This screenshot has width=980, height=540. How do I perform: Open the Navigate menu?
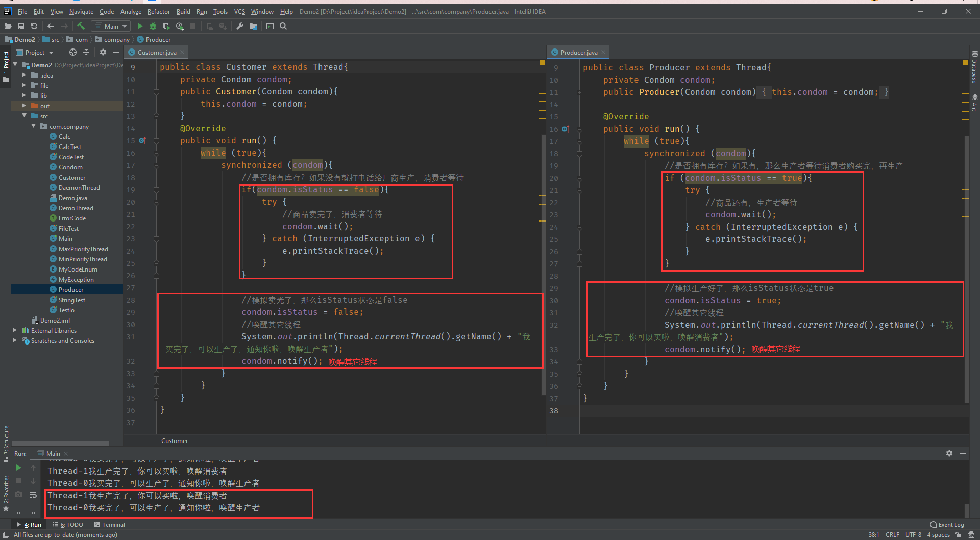pos(81,11)
